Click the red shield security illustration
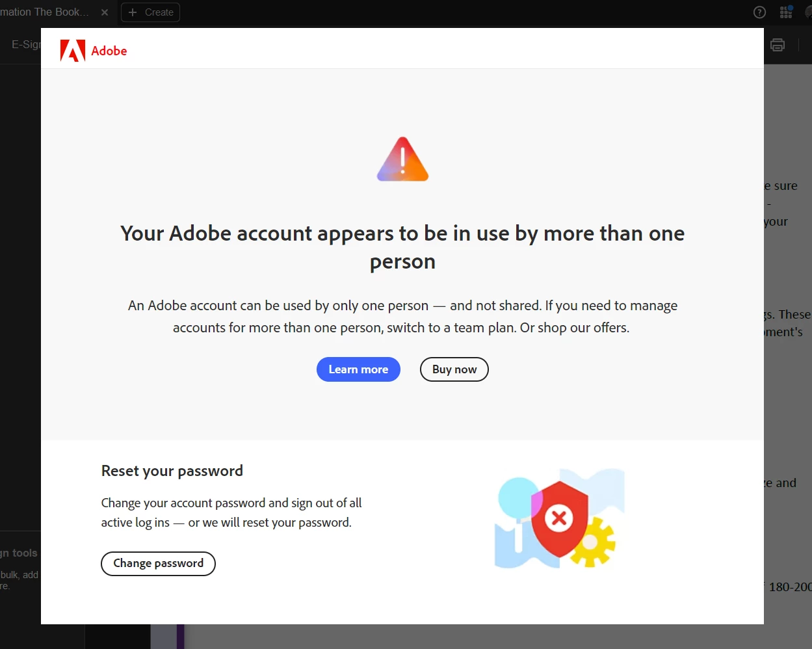The height and width of the screenshot is (649, 812). [559, 518]
